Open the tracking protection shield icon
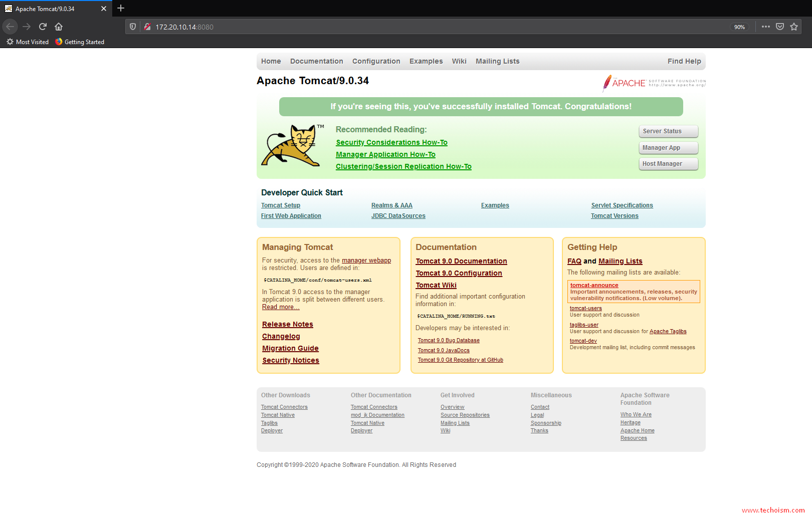812x519 pixels. [133, 27]
